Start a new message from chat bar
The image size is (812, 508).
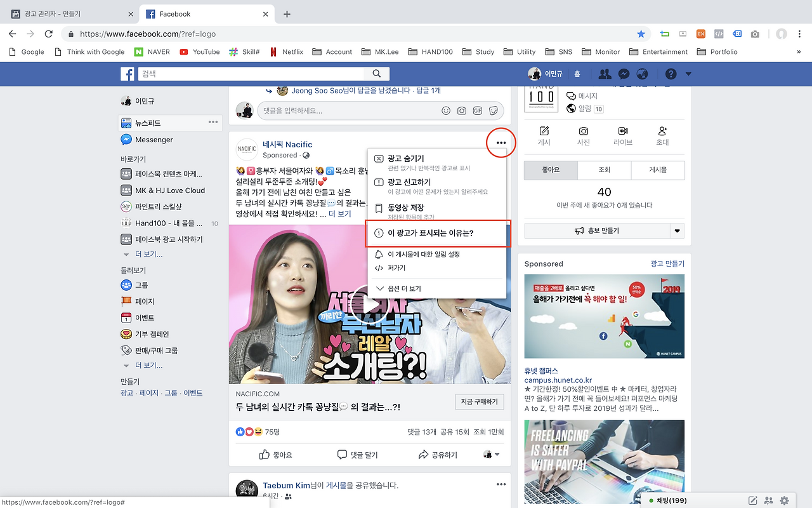(x=753, y=500)
